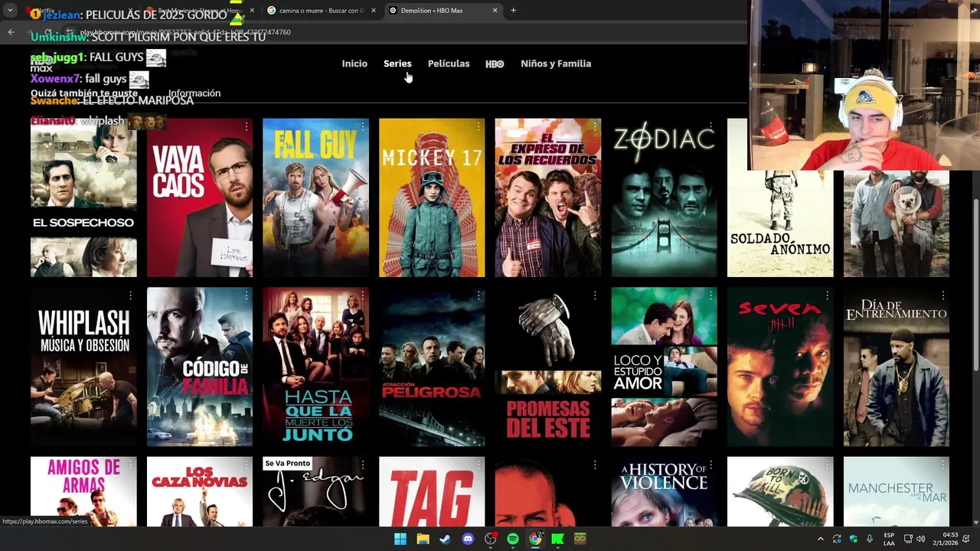Close the camina o muere search tab
Viewport: 980px width, 551px height.
point(374,11)
